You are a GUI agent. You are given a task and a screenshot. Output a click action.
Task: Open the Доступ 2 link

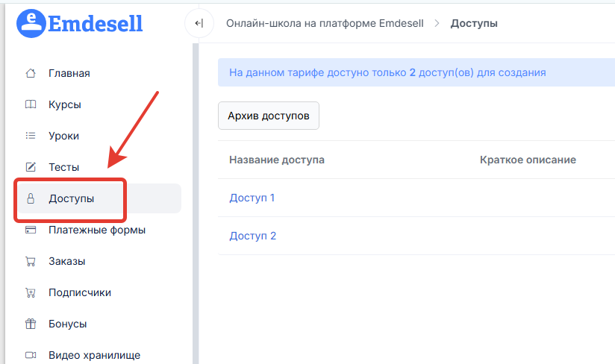click(x=252, y=236)
